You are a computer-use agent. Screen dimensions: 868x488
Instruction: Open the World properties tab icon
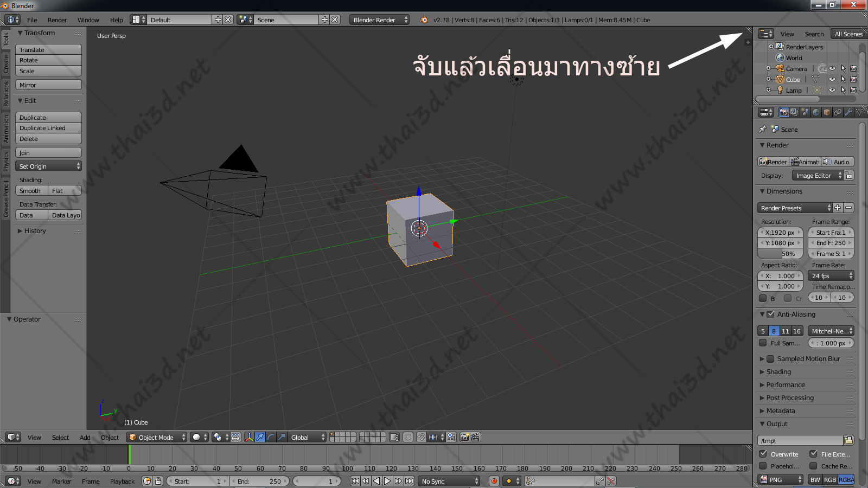816,112
